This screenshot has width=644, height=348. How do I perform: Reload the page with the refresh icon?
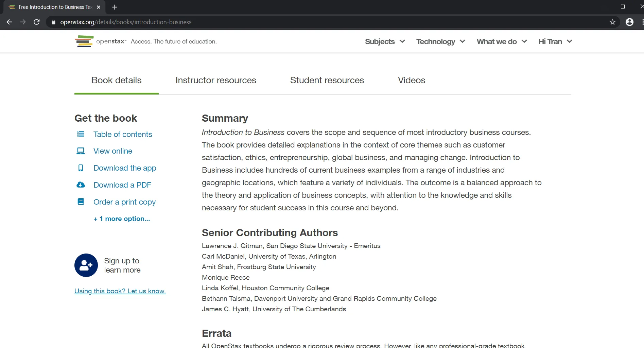coord(37,22)
